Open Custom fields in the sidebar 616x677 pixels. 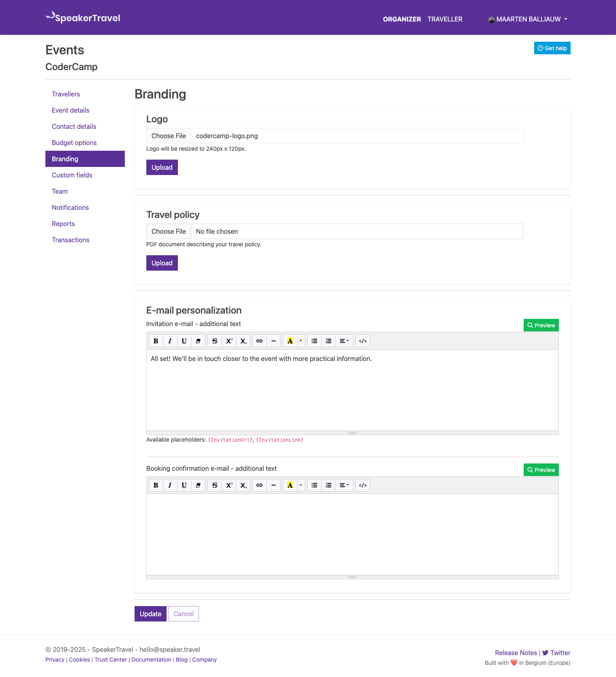click(x=72, y=175)
